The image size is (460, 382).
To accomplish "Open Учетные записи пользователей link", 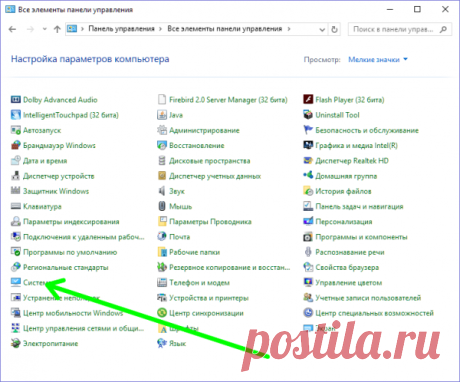I will pos(368,298).
